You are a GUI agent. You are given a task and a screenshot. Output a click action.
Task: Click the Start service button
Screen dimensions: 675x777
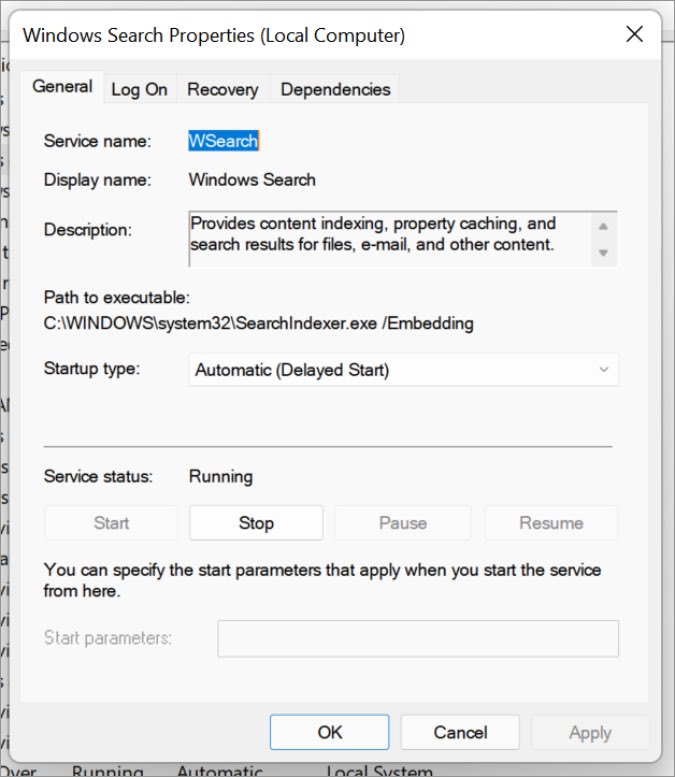click(111, 523)
